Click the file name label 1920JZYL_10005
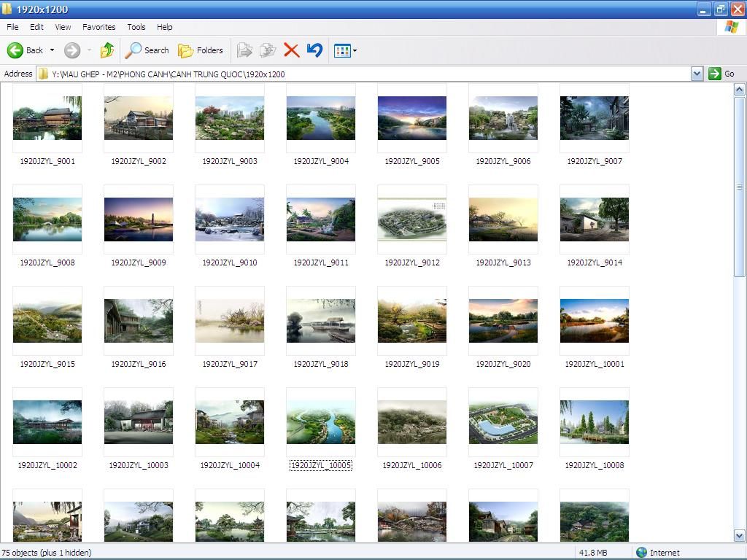 tap(321, 465)
